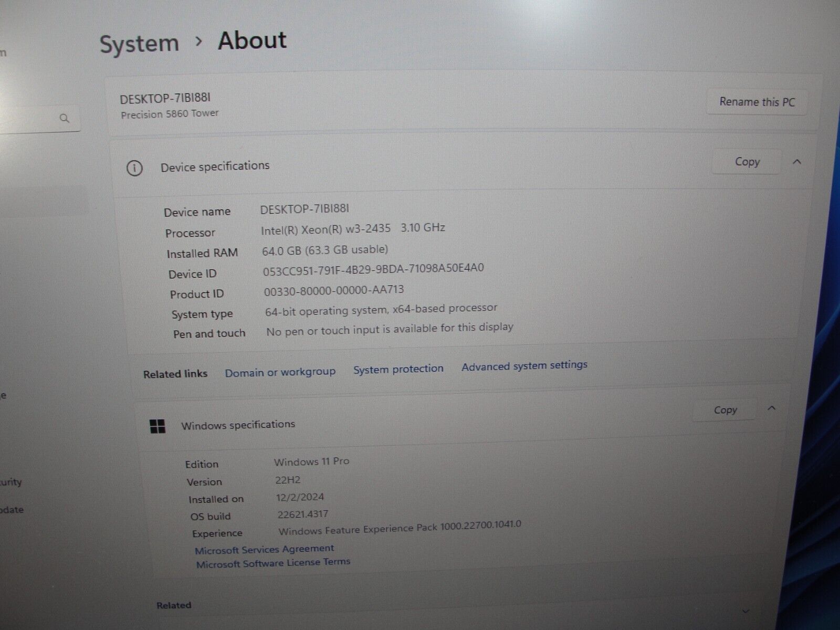
Task: Go back to System in breadcrumb
Action: pyautogui.click(x=139, y=44)
